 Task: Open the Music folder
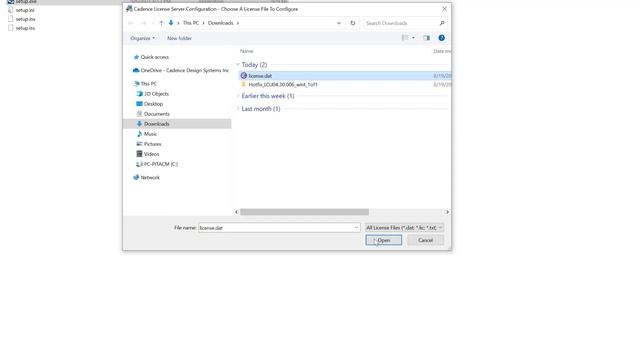[x=150, y=134]
